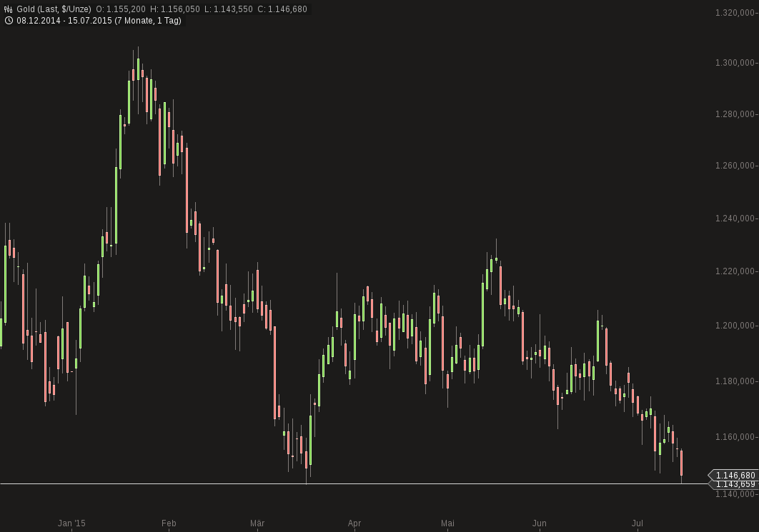Screen dimensions: 759x532
Task: Click the candlestick chart icon beside Gold
Action: 8,9
